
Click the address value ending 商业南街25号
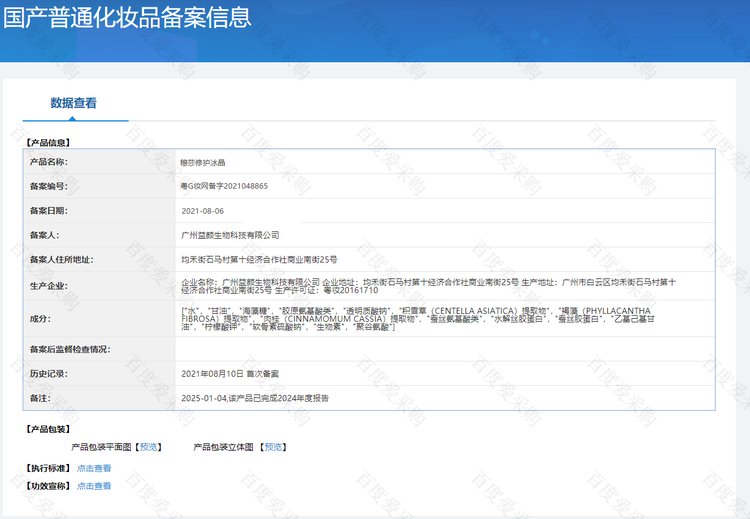coord(259,260)
